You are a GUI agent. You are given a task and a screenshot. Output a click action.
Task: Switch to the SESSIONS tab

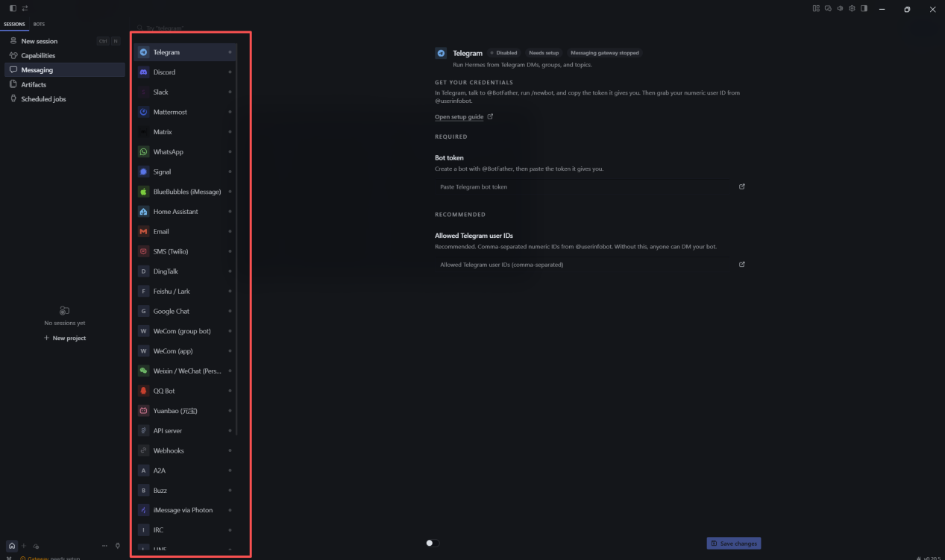[x=14, y=24]
